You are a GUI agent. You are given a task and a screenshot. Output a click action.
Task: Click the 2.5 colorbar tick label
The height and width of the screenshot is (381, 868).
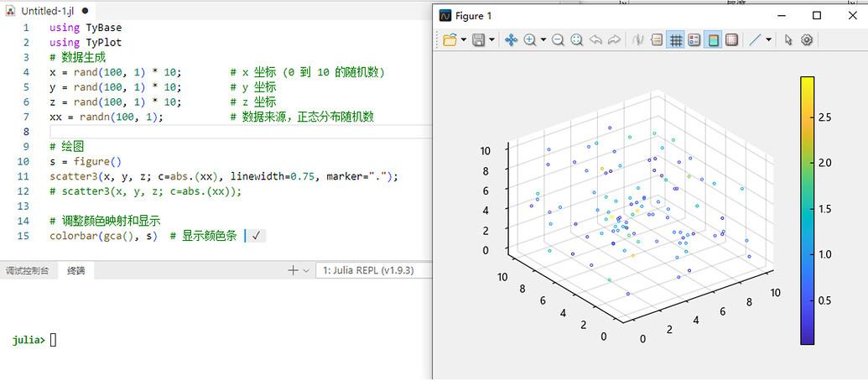[825, 118]
